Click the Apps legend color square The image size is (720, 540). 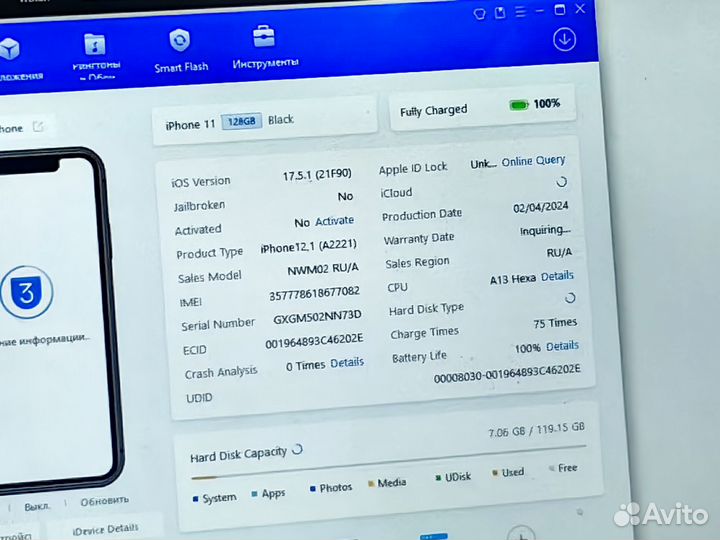pos(254,494)
